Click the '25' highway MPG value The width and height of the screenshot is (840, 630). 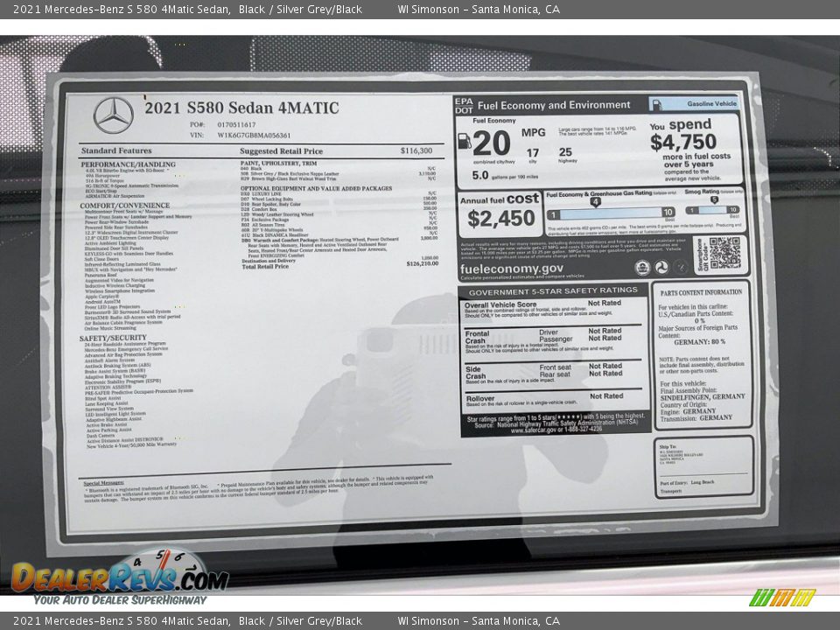[565, 152]
